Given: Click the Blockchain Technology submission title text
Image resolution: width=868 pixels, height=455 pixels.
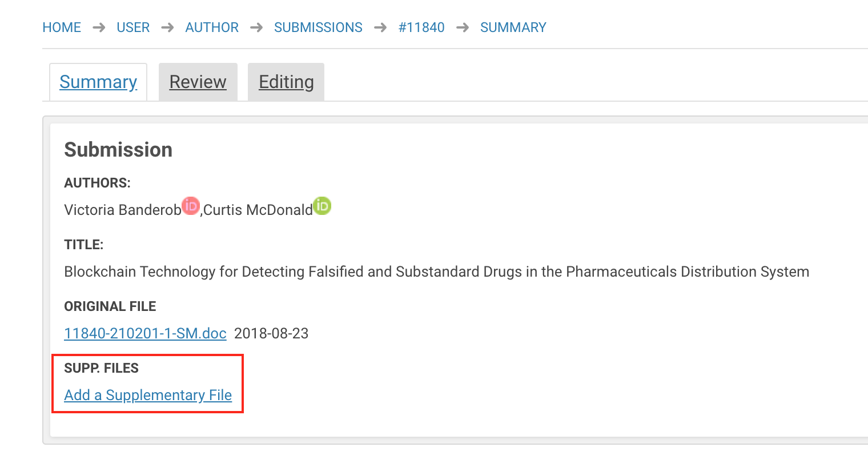Looking at the screenshot, I should [436, 272].
